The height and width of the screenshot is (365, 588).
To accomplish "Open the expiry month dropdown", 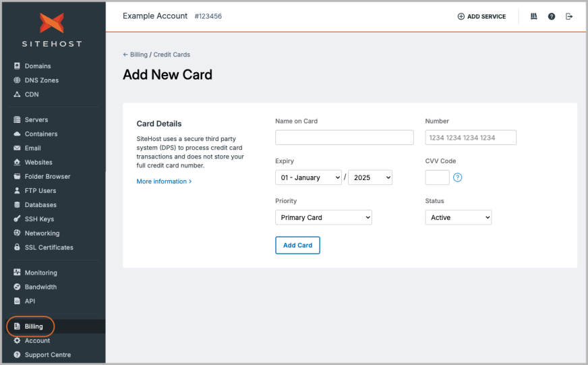I will coord(308,177).
